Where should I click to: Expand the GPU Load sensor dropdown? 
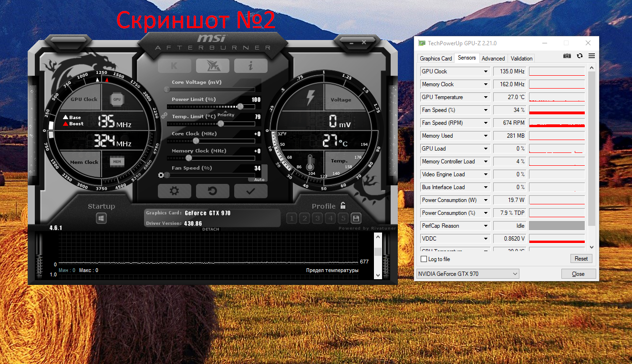[x=486, y=149]
